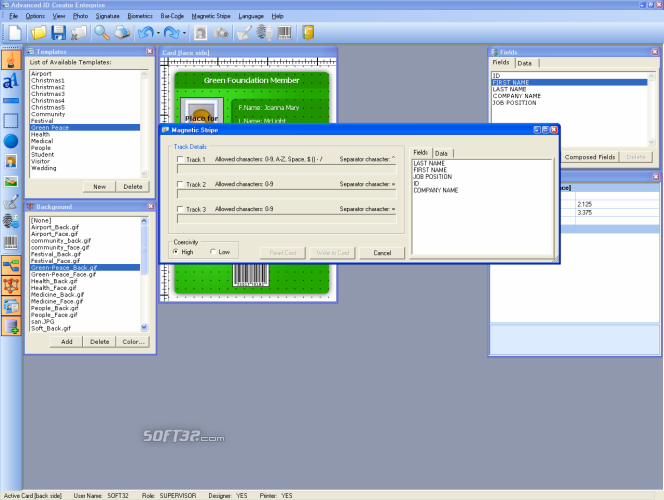Undo the last action with the blue arrow
This screenshot has width=664, height=500.
tap(146, 33)
